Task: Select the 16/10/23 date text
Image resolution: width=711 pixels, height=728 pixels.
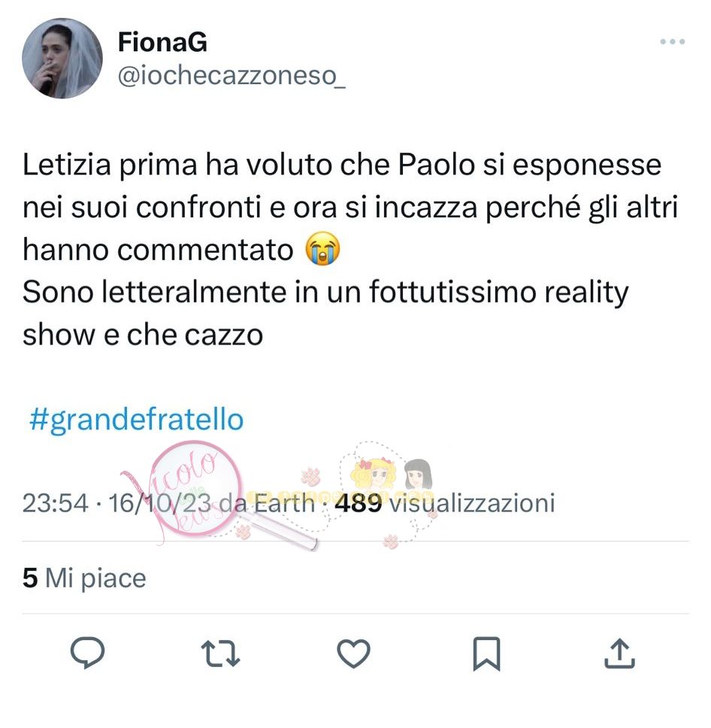Action: (160, 503)
